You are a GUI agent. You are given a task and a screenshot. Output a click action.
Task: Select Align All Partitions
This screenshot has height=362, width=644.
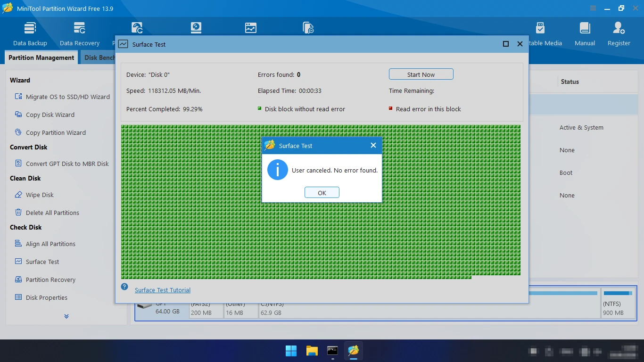click(x=45, y=244)
